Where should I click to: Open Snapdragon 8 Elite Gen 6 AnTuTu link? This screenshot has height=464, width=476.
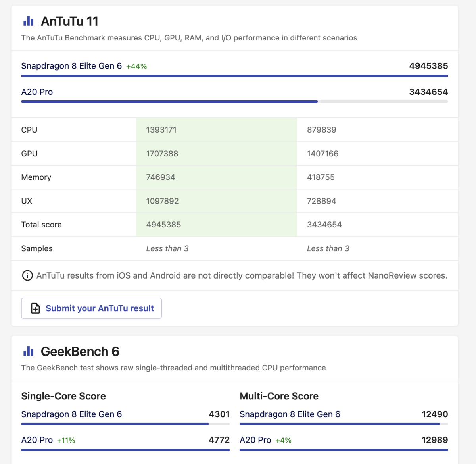71,66
